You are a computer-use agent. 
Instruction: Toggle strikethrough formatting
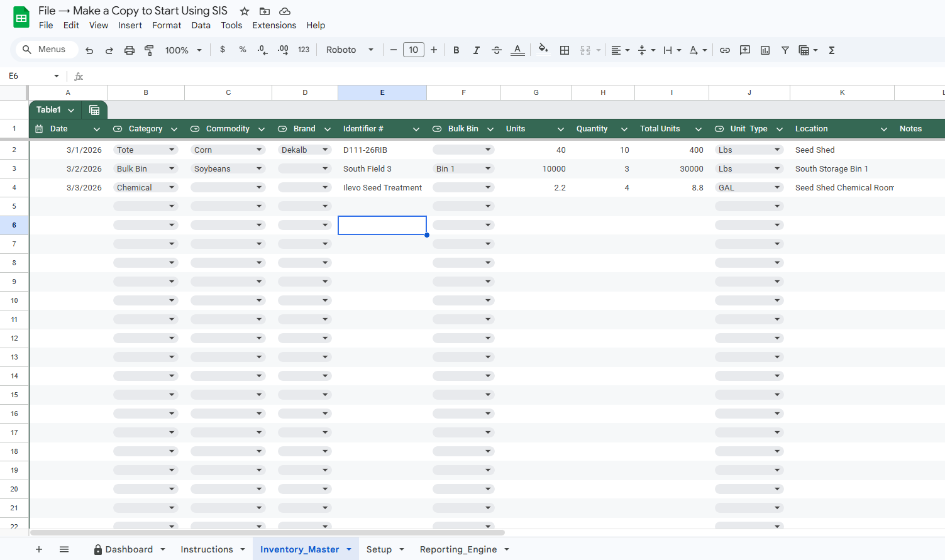coord(497,50)
